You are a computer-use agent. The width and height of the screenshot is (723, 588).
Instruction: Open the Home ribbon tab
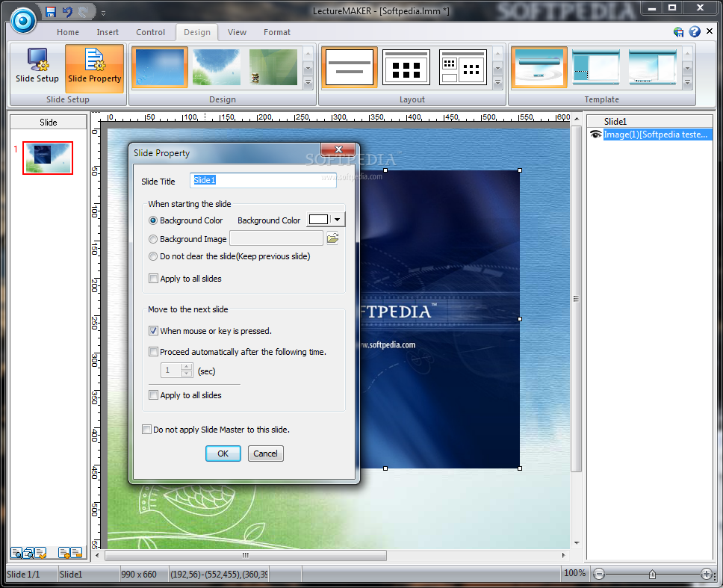(x=68, y=32)
